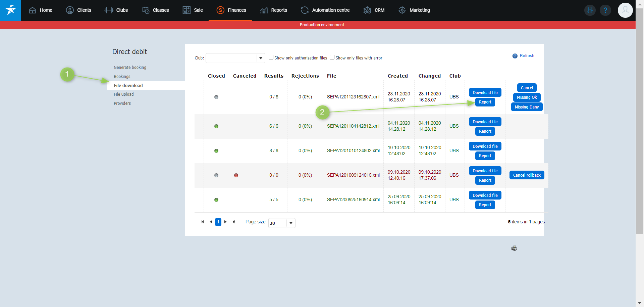This screenshot has width=644, height=307.
Task: Click the user profile avatar icon
Action: click(x=625, y=10)
